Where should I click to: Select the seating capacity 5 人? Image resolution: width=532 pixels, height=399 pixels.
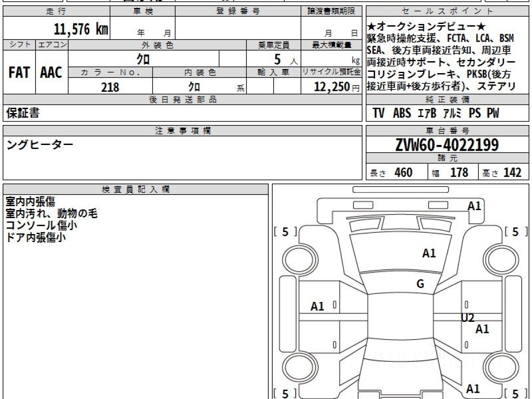coord(286,59)
